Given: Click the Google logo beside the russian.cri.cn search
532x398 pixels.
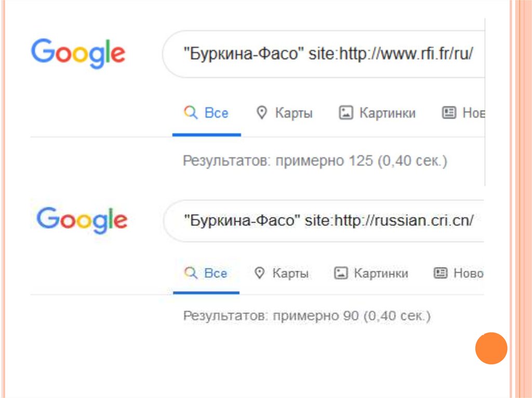Looking at the screenshot, I should [x=82, y=220].
